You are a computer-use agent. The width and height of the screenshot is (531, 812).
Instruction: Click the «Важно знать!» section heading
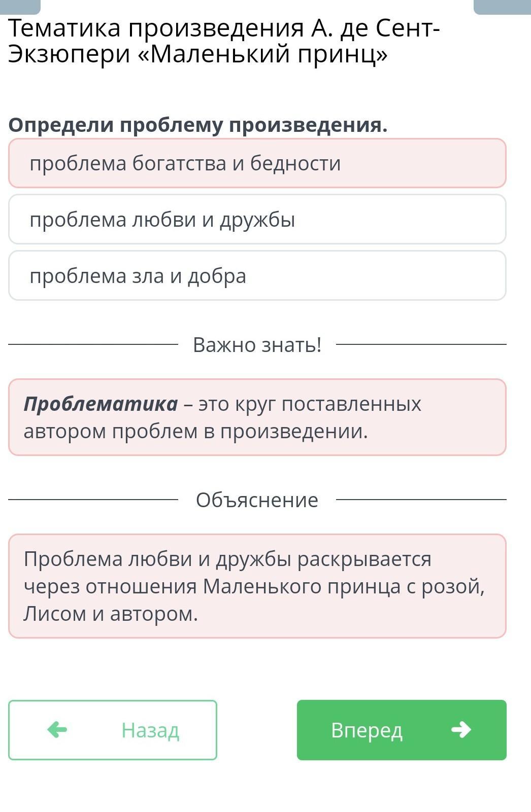click(x=257, y=345)
